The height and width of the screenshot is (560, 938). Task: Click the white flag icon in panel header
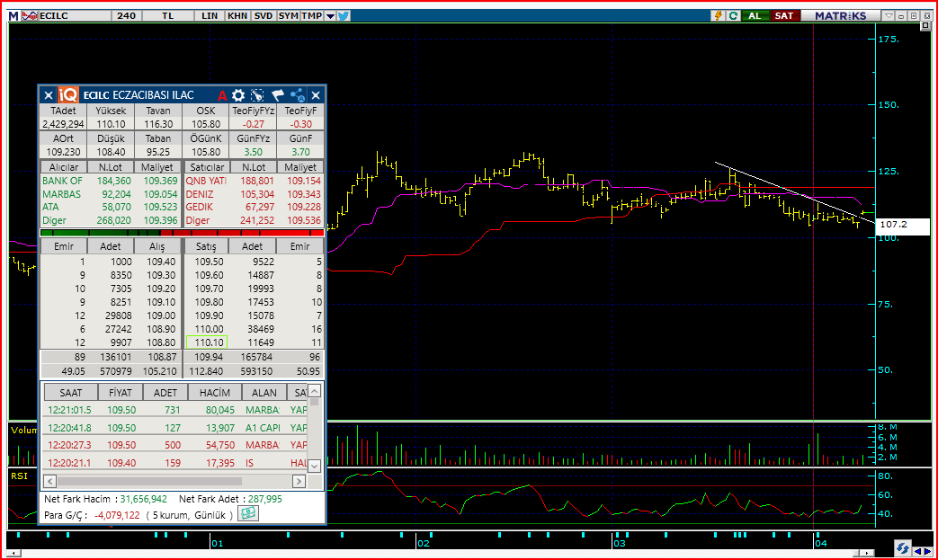pyautogui.click(x=277, y=95)
